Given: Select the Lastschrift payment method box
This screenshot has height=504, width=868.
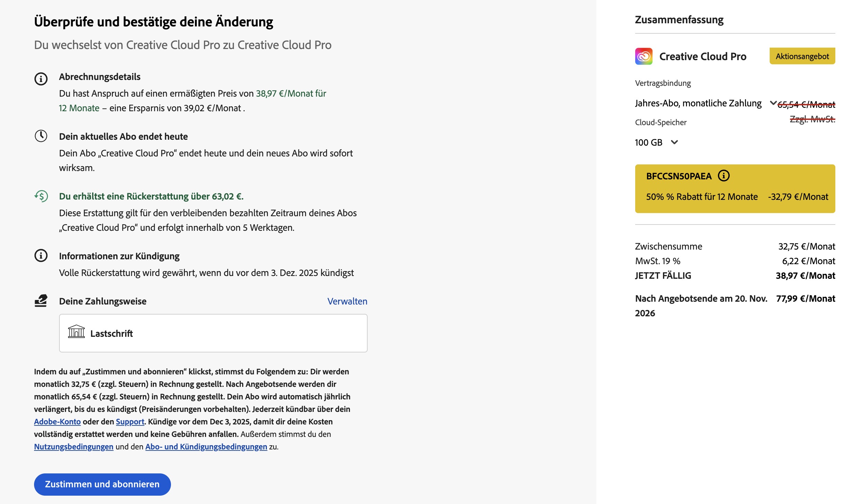Looking at the screenshot, I should (213, 333).
